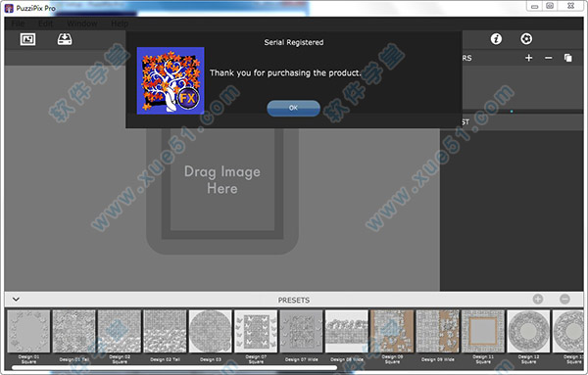Open the settings gear icon

point(526,38)
